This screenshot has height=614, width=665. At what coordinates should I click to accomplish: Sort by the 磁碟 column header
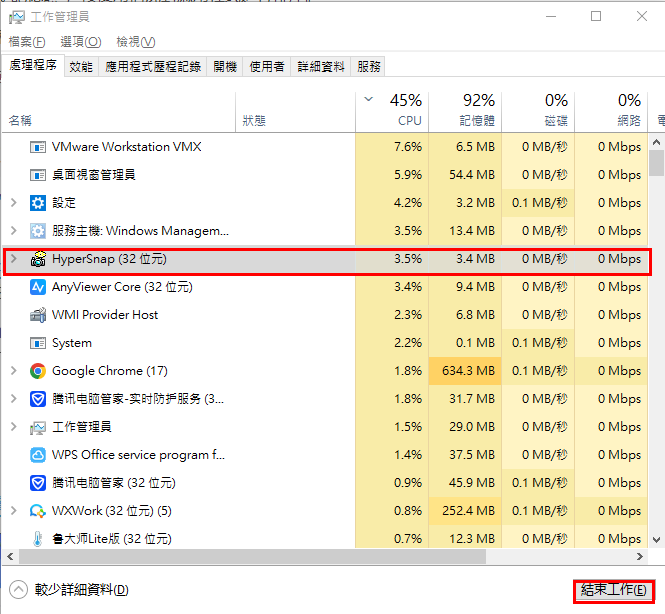click(x=538, y=111)
